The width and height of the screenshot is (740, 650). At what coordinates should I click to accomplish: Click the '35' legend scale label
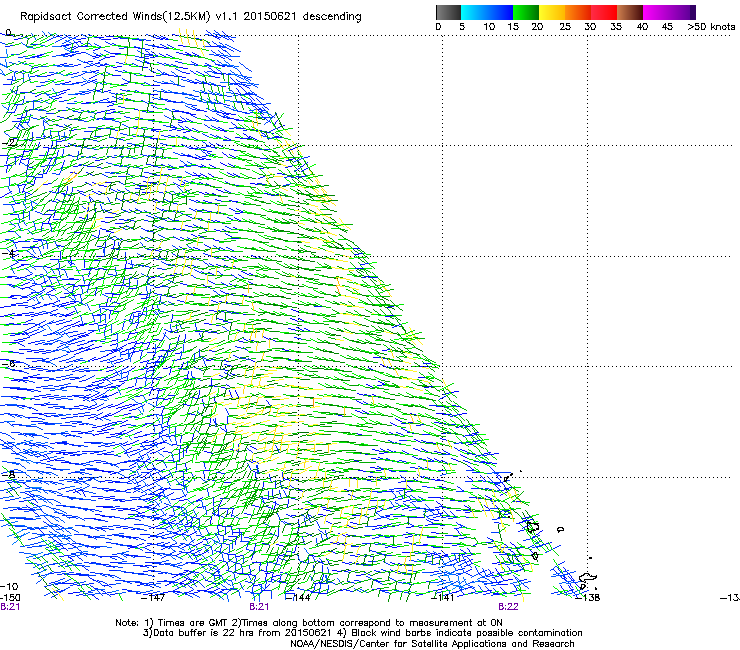[x=616, y=27]
